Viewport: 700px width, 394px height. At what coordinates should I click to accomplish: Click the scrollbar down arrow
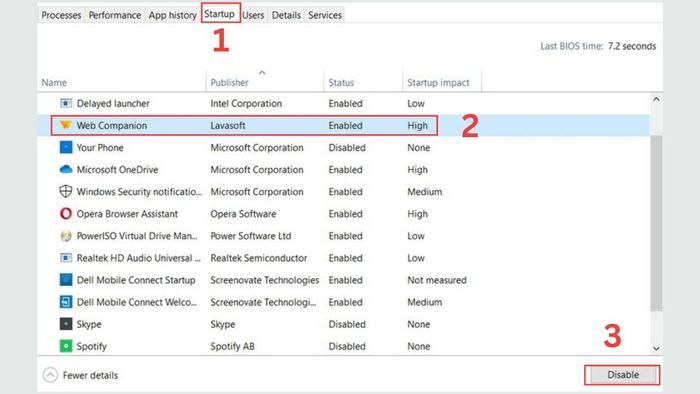(x=656, y=348)
